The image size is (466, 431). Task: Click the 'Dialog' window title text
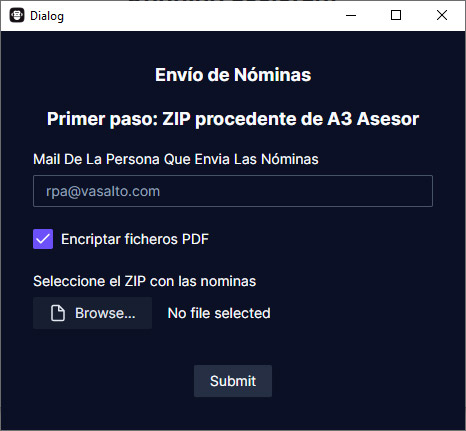coord(47,16)
